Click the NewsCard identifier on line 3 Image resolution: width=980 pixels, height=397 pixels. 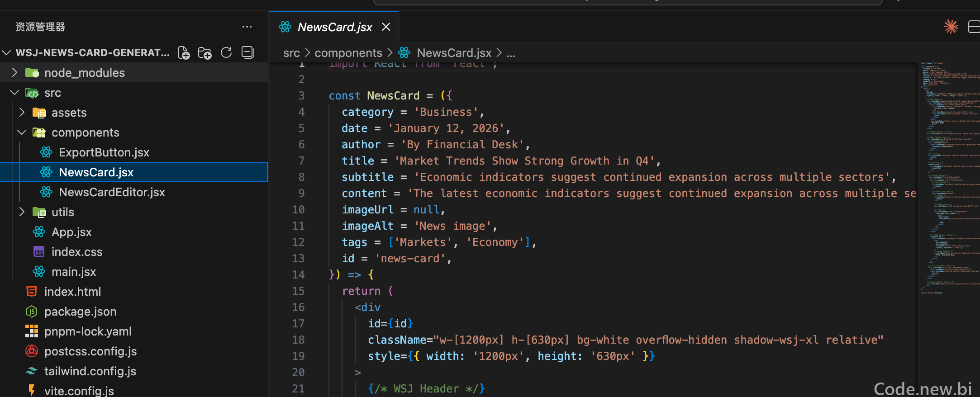coord(393,95)
